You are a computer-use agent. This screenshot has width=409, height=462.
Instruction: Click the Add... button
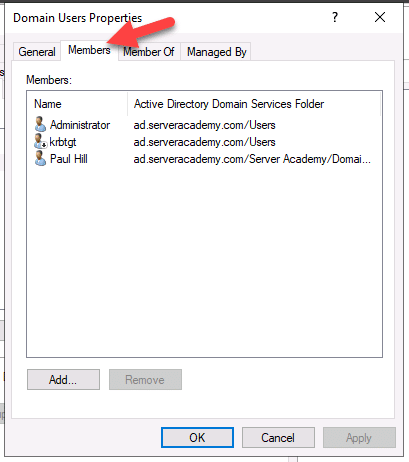63,379
